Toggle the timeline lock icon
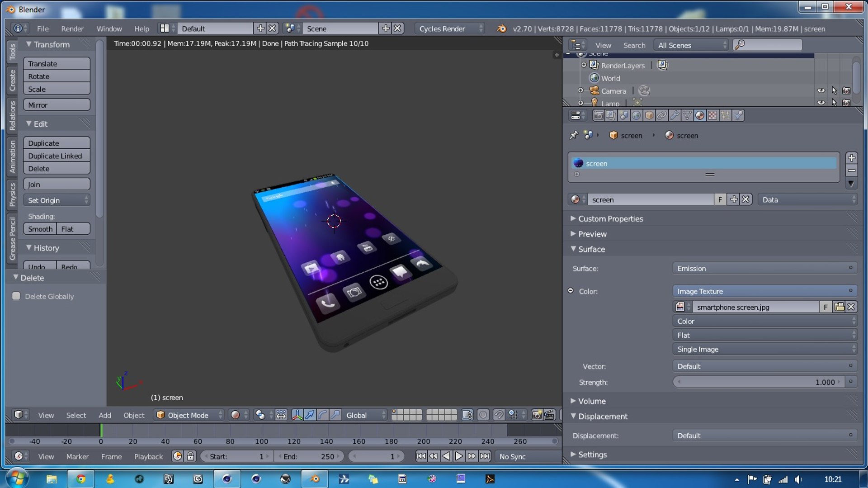The height and width of the screenshot is (488, 868). pos(191,456)
